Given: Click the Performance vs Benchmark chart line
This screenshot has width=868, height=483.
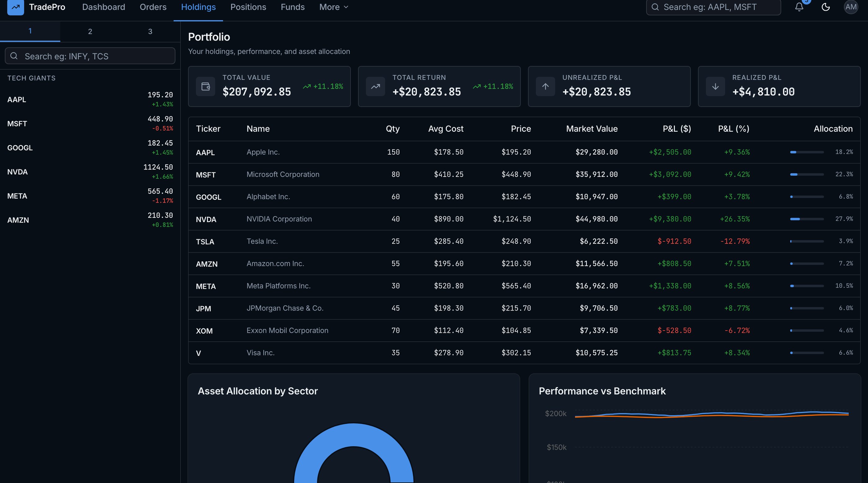Looking at the screenshot, I should tap(712, 414).
